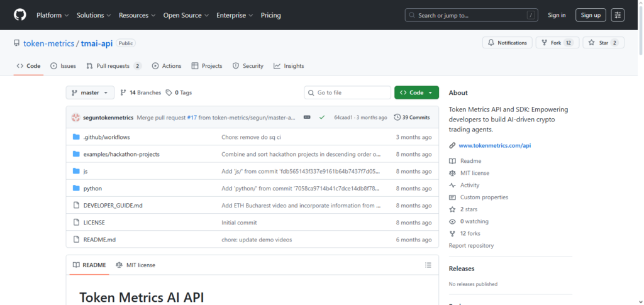
Task: Expand the Enterprise menu
Action: click(x=235, y=15)
